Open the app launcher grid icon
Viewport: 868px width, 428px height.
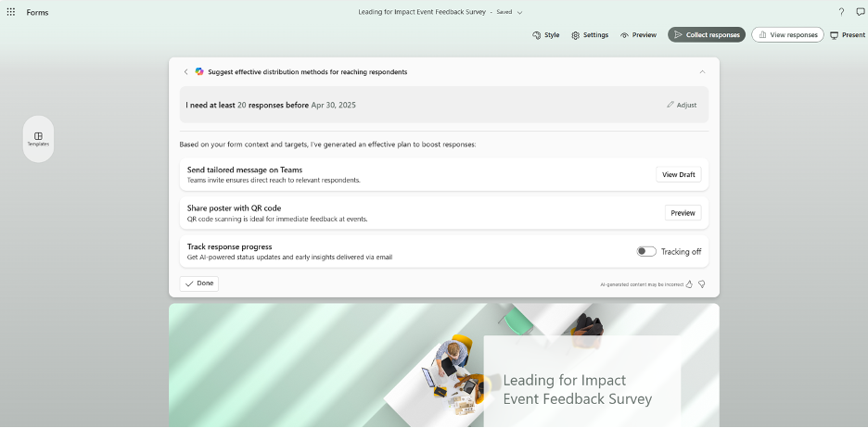11,12
